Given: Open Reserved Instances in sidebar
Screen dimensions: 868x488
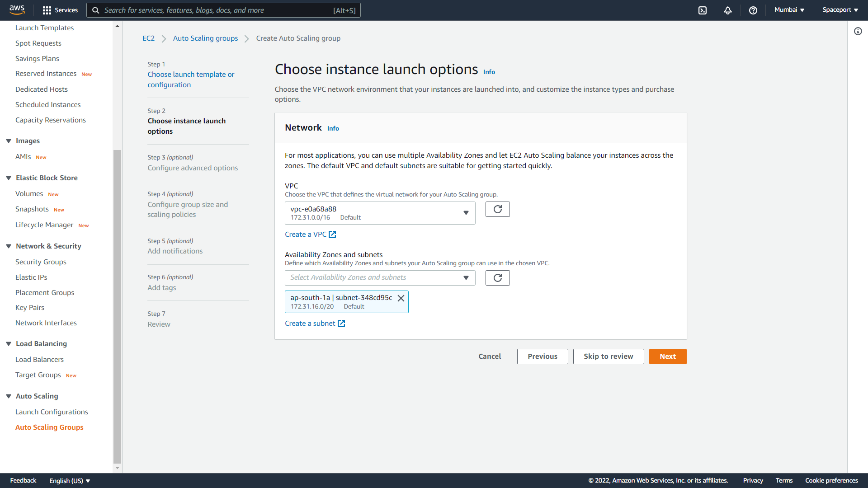Looking at the screenshot, I should tap(46, 74).
